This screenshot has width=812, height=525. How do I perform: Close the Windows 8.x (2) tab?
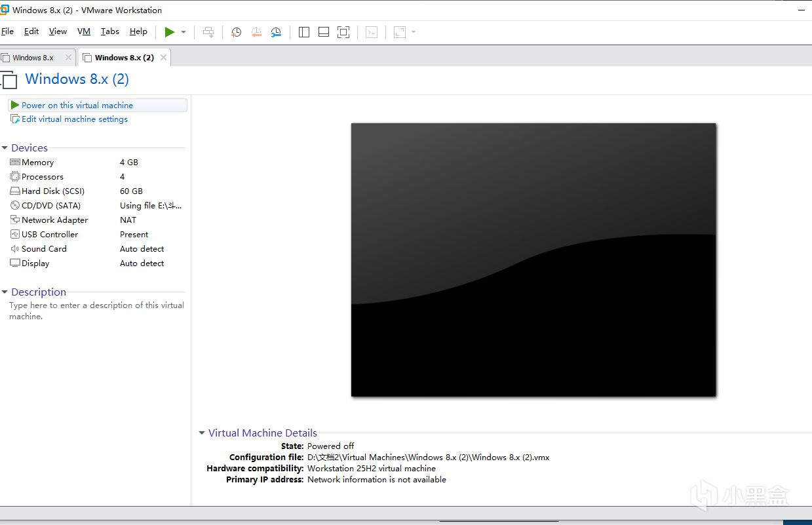point(164,58)
